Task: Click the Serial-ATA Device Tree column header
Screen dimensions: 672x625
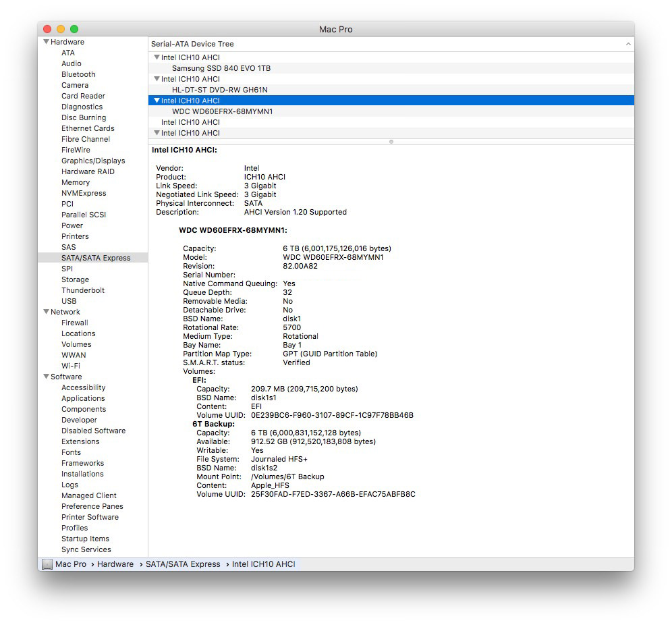Action: point(391,44)
